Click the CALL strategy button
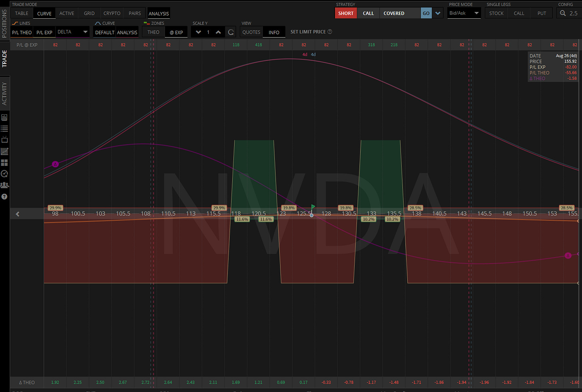This screenshot has width=582, height=392. coord(368,13)
